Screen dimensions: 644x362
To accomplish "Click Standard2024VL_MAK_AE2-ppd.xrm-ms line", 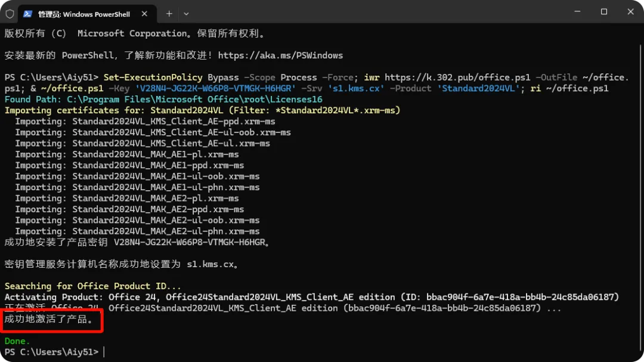I will point(130,209).
